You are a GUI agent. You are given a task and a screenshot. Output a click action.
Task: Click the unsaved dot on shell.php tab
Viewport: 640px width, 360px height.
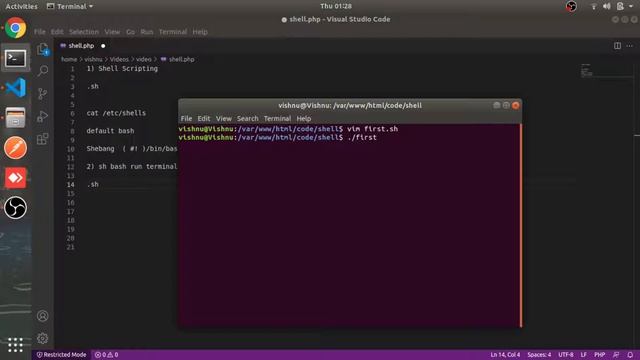(103, 46)
